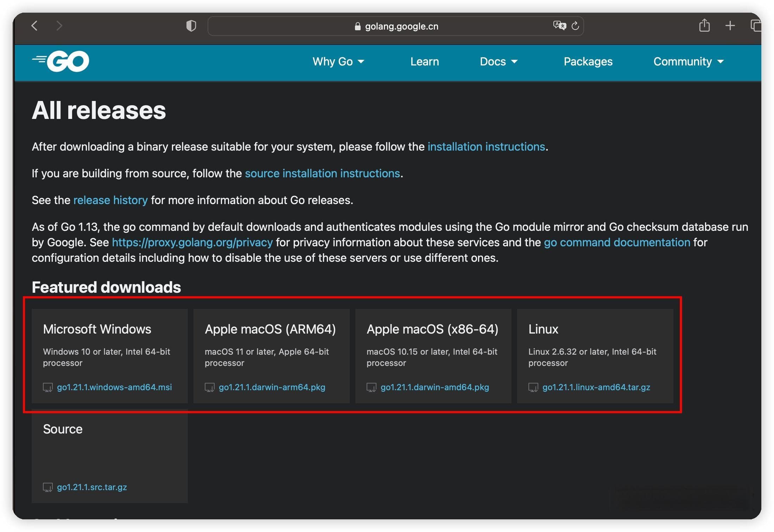
Task: Click download icon beside linux-amd64.tar.gz
Action: [x=533, y=387]
